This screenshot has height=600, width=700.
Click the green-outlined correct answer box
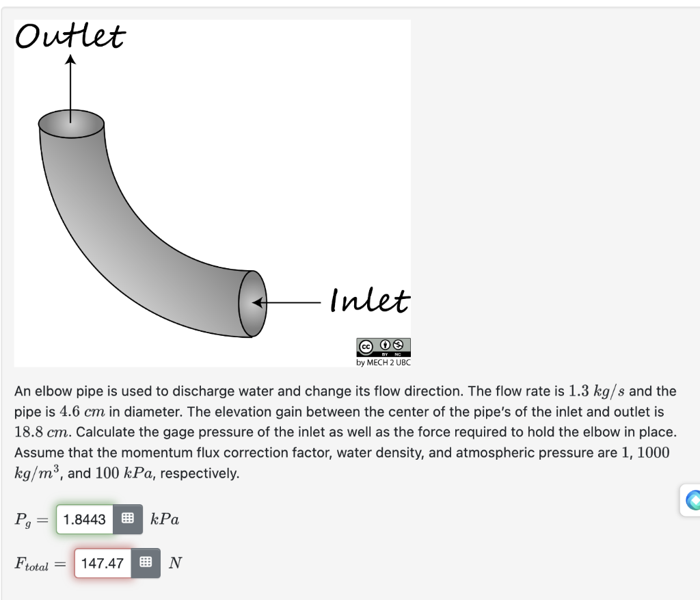83,519
